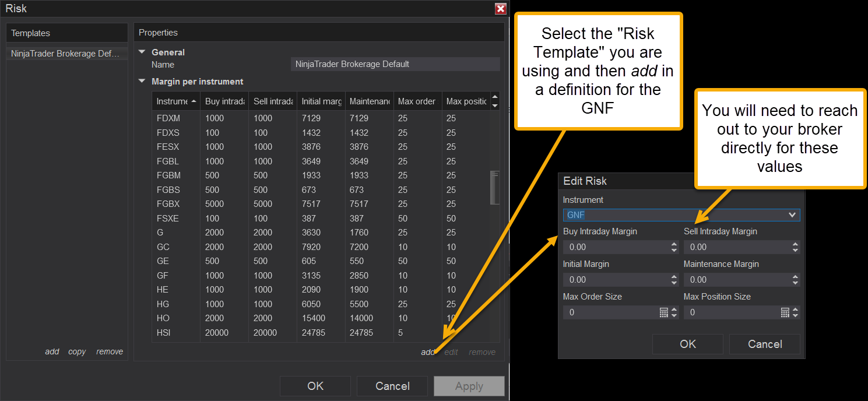The image size is (868, 401).
Task: Open calculator icon for Max Order Size
Action: pyautogui.click(x=664, y=312)
